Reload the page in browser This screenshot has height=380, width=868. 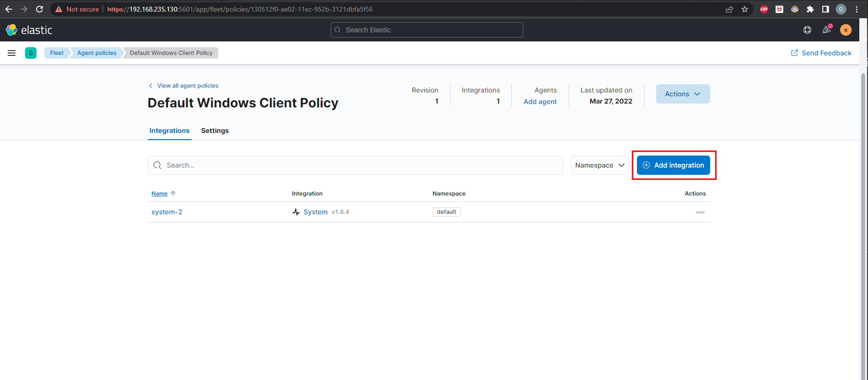39,9
